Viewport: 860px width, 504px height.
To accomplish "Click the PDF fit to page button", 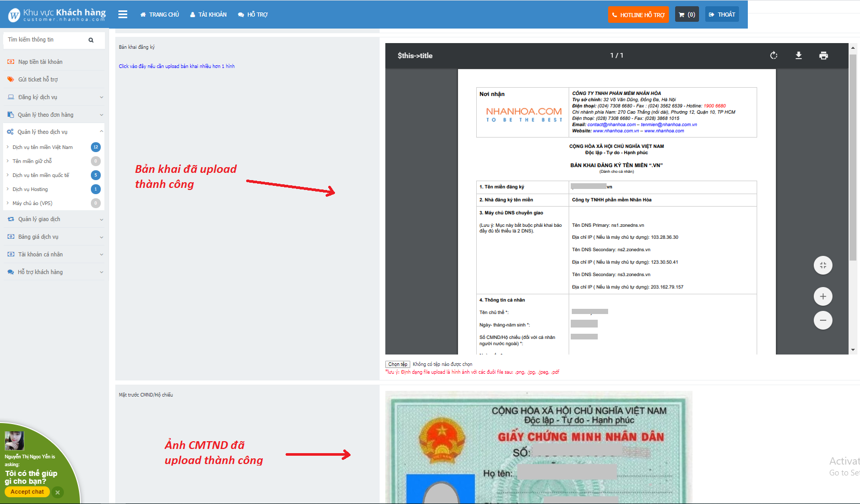I will click(x=823, y=265).
